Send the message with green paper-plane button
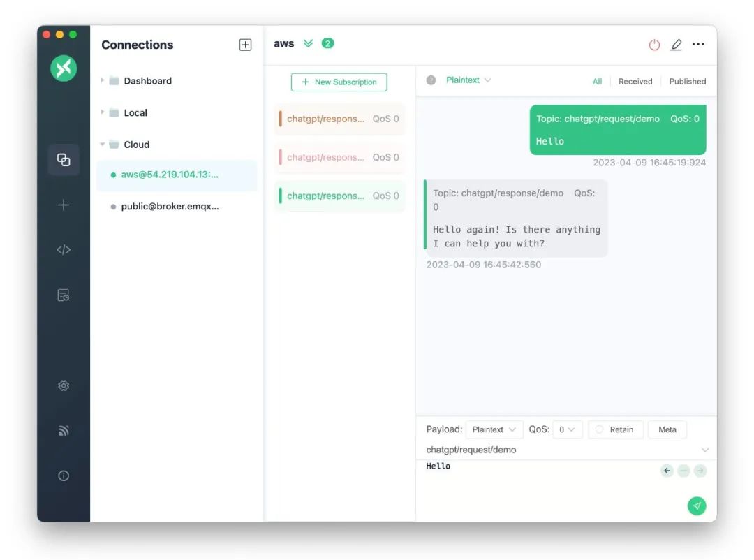The width and height of the screenshot is (754, 560). pyautogui.click(x=697, y=506)
